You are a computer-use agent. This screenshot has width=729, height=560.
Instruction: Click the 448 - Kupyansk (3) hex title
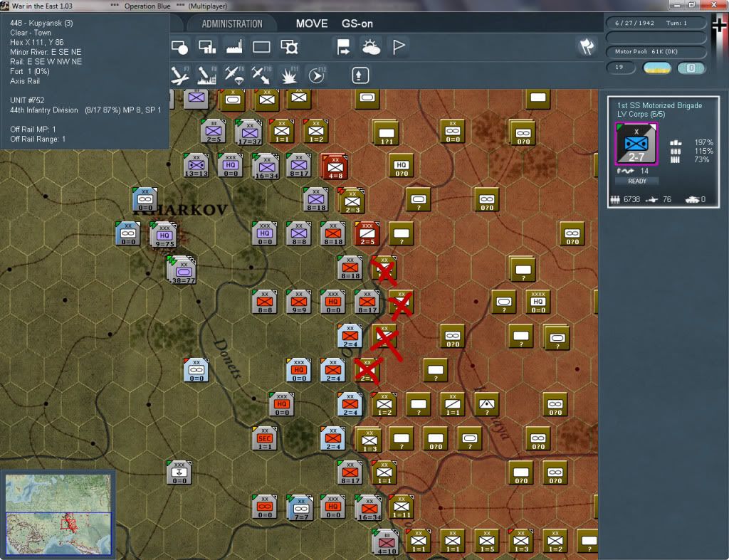point(41,23)
